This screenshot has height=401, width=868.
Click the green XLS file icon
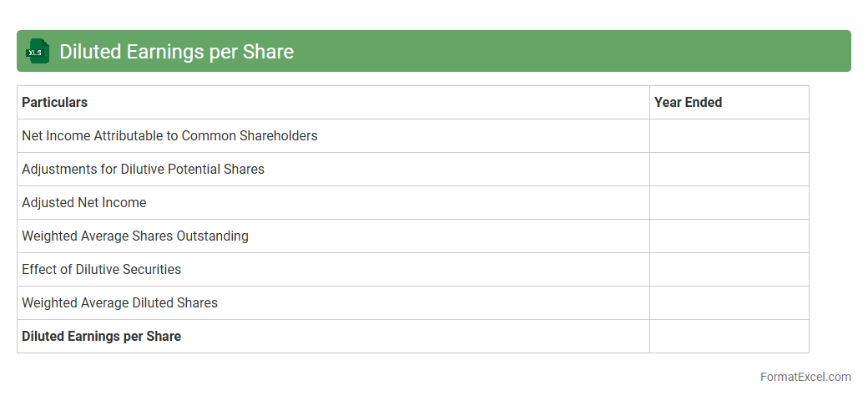tap(37, 51)
